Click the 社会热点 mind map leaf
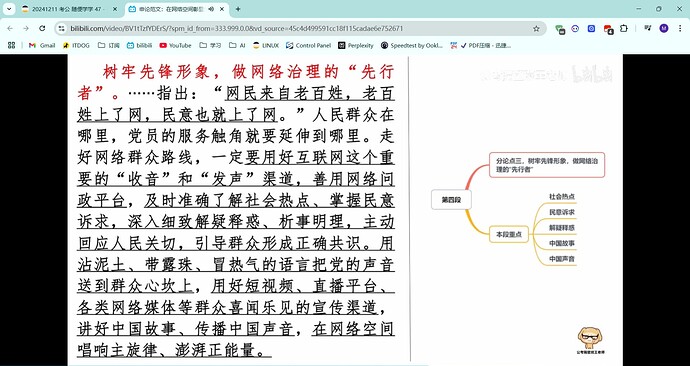The height and width of the screenshot is (366, 690). pos(562,197)
